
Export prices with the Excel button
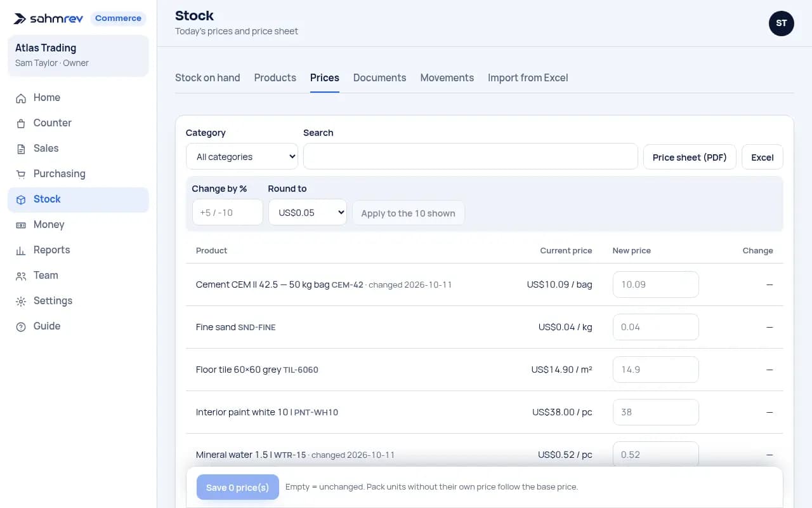pyautogui.click(x=763, y=157)
